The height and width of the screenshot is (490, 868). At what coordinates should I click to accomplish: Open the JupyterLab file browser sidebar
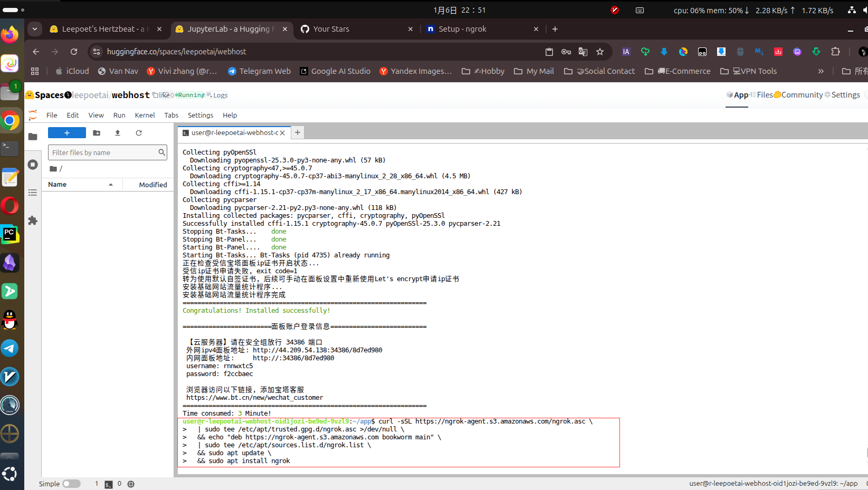coord(33,137)
